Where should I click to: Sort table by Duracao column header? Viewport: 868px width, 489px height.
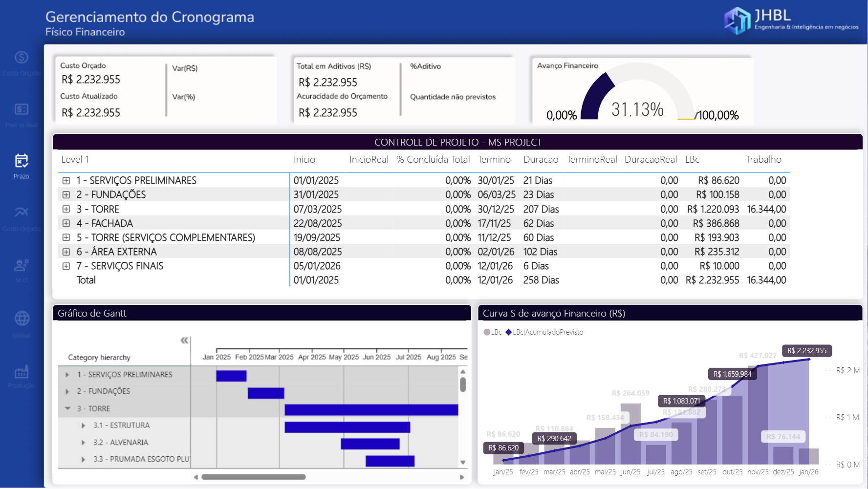(541, 159)
